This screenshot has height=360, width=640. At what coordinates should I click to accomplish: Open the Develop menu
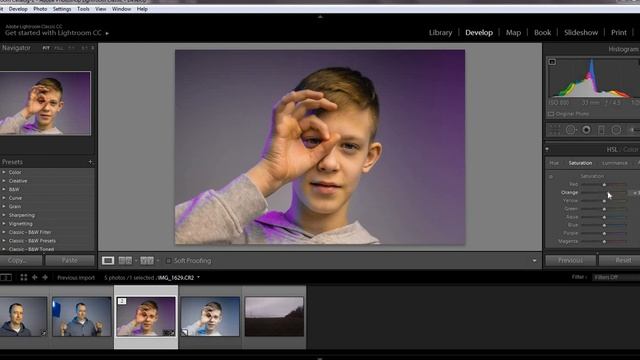pyautogui.click(x=18, y=9)
